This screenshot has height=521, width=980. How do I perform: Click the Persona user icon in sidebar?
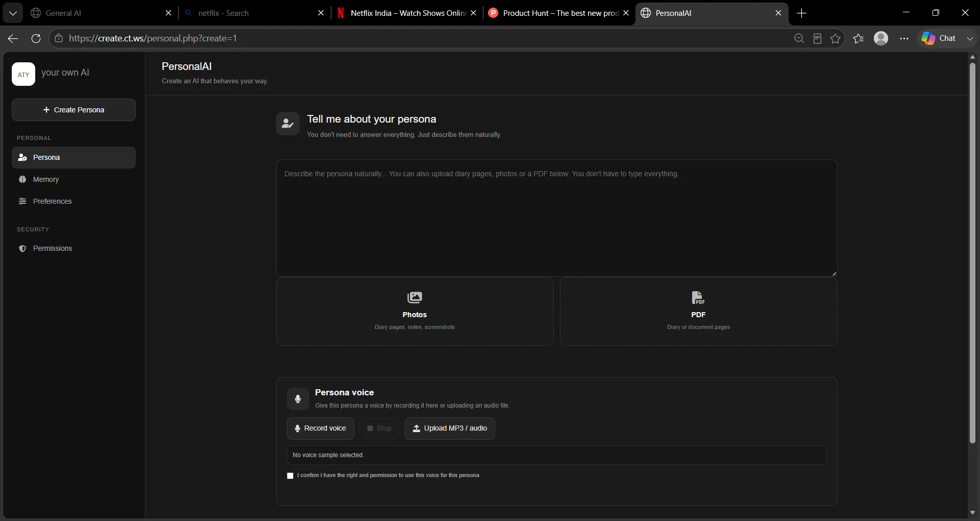(22, 157)
